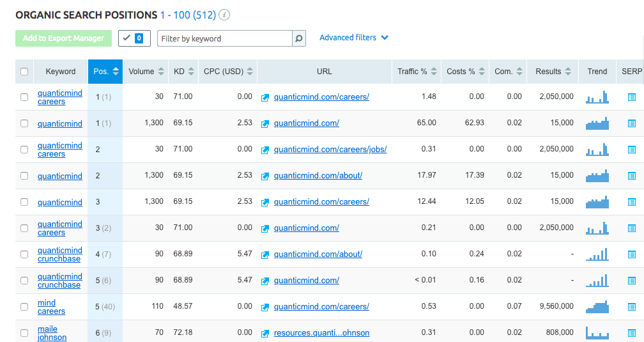Click trend chart in maile johnson row
Viewport: 644px width, 342px height.
tap(597, 332)
